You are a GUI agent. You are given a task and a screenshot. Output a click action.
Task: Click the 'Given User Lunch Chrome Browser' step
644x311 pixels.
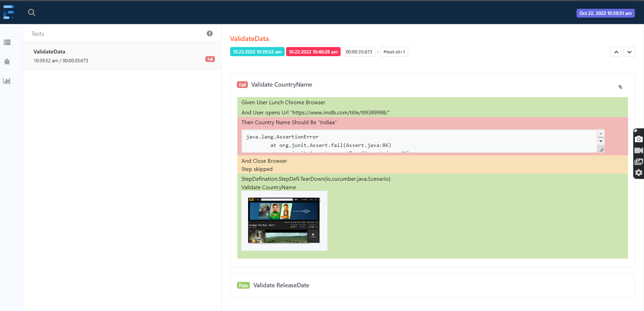[283, 103]
